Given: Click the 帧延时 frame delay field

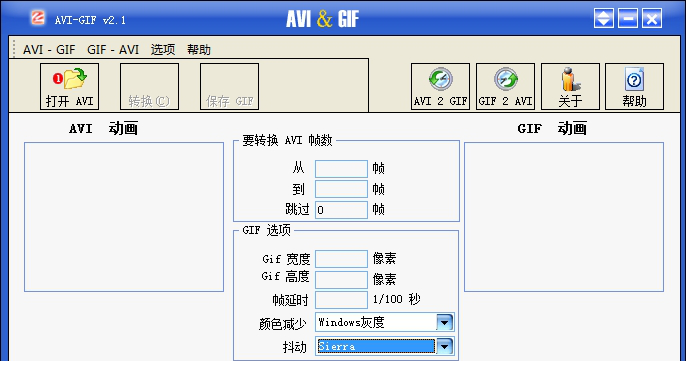Looking at the screenshot, I should tap(341, 300).
